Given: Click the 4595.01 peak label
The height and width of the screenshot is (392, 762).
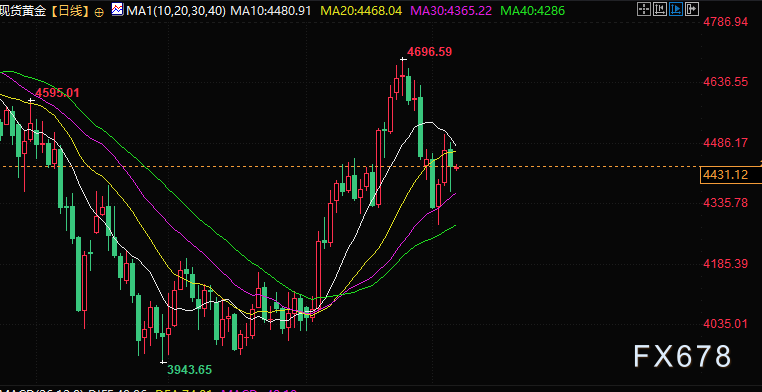Looking at the screenshot, I should tap(57, 93).
